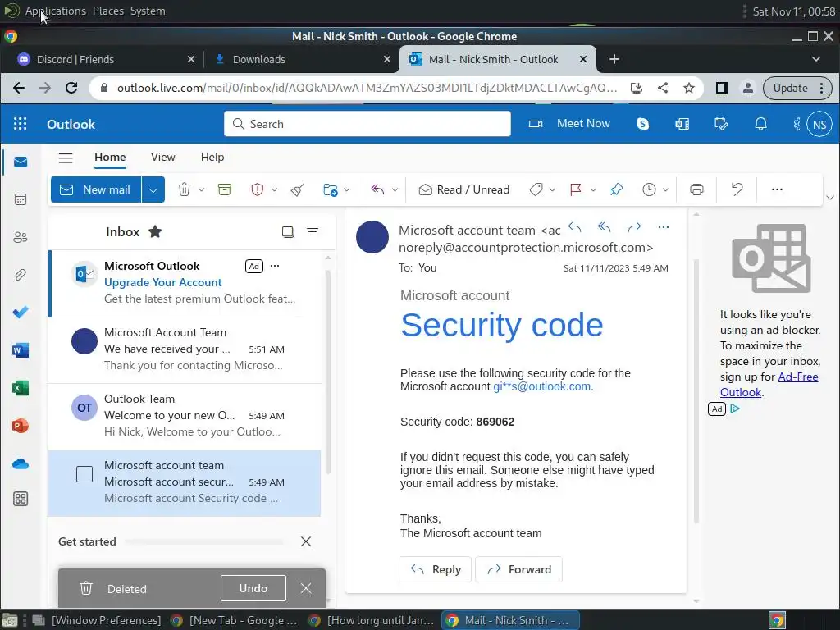Click the Sweep broom icon
The height and width of the screenshot is (630, 840).
[298, 189]
